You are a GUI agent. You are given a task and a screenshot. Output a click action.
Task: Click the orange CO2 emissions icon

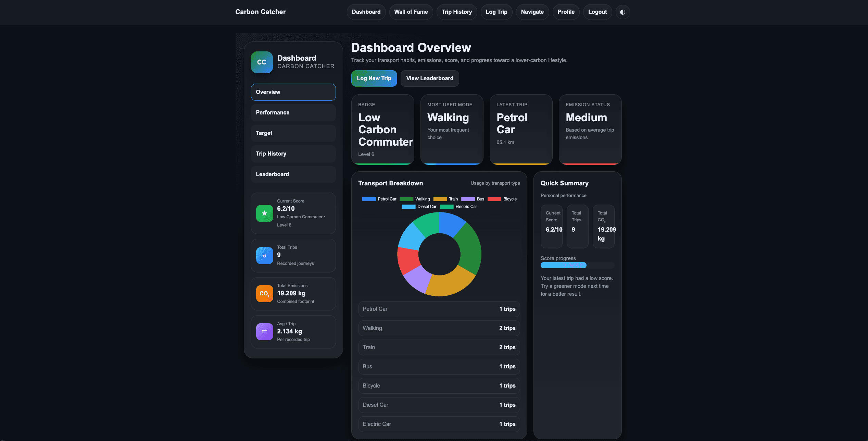(264, 294)
